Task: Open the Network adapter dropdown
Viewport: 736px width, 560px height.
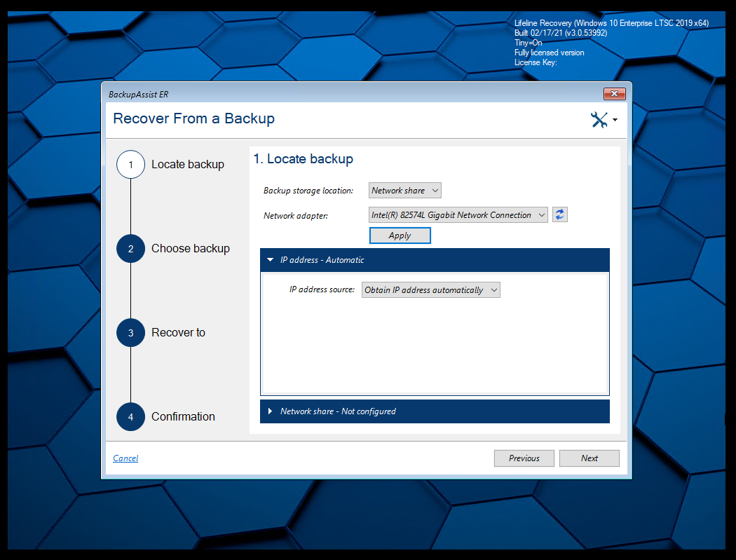Action: click(458, 214)
